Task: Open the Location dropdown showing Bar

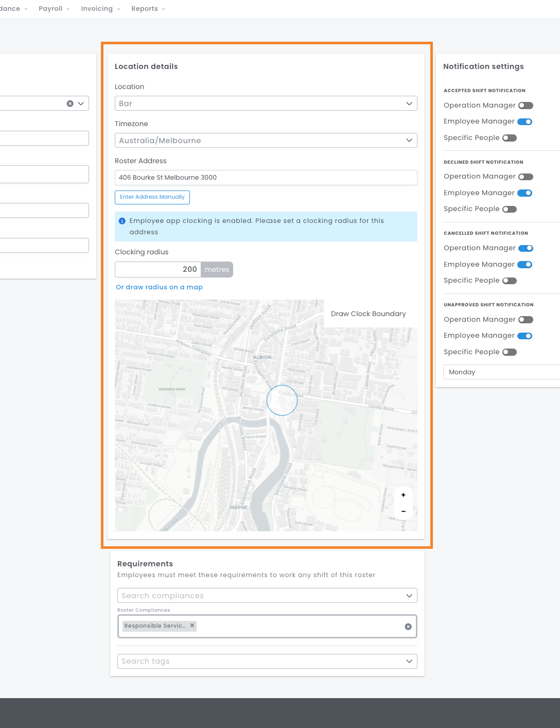Action: [x=266, y=103]
